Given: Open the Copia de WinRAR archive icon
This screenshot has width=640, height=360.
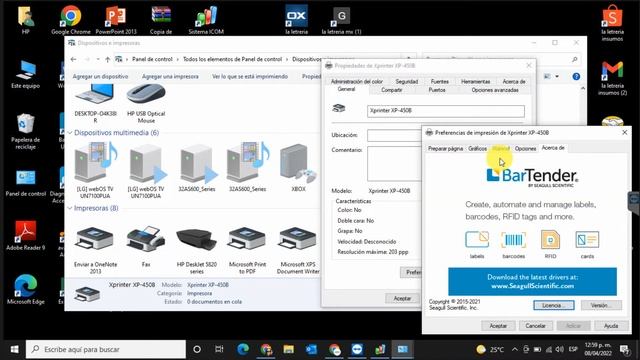Looking at the screenshot, I should point(161,20).
